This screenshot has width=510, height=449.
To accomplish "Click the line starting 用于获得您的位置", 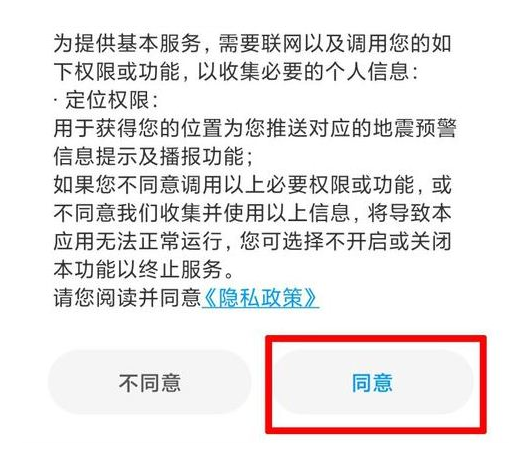I will click(x=255, y=128).
